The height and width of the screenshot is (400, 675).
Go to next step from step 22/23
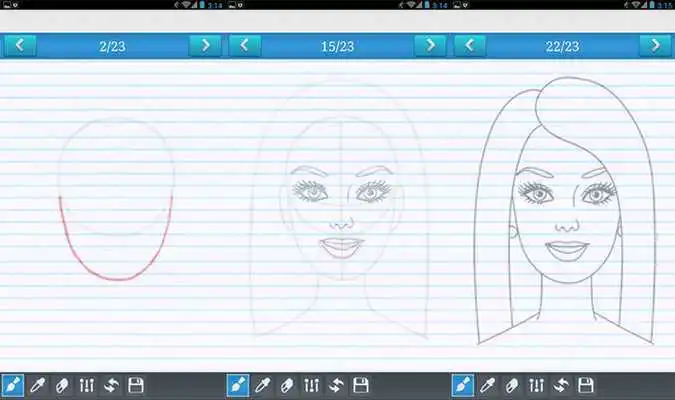(x=655, y=45)
